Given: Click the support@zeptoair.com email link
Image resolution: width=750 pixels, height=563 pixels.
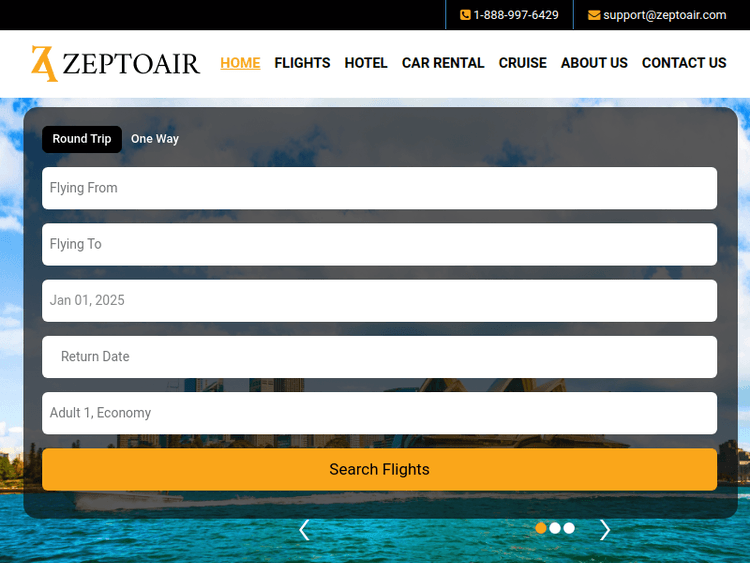Looking at the screenshot, I should pyautogui.click(x=664, y=15).
